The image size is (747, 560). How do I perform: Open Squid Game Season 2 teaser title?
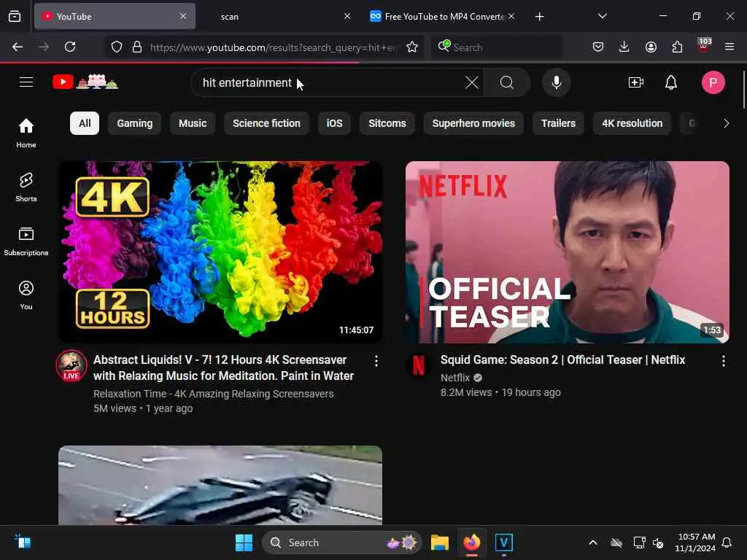tap(562, 359)
